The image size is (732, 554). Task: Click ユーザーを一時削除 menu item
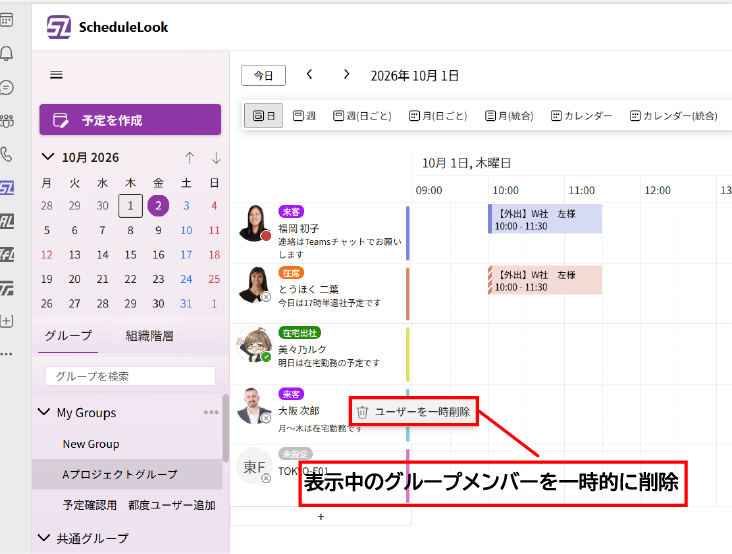(x=414, y=412)
